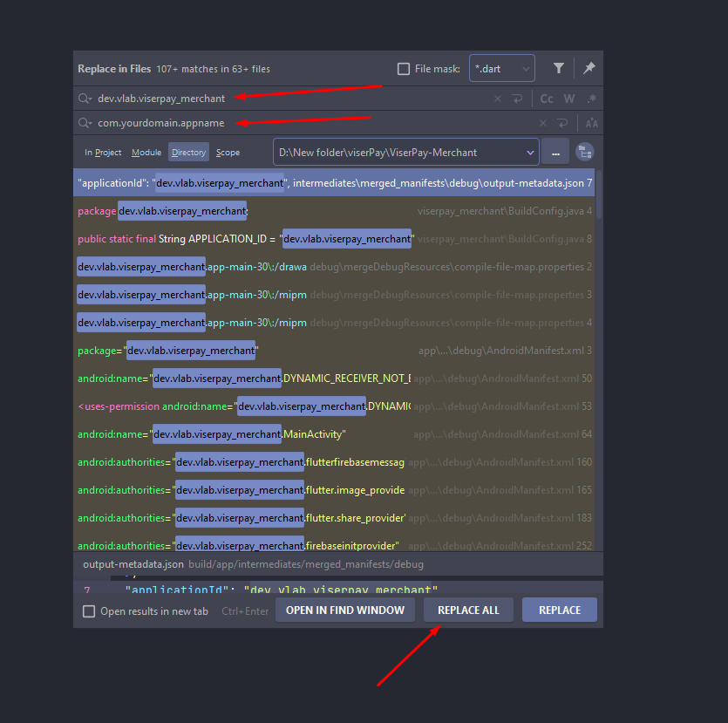
Task: Toggle Preserve Case in replace field
Action: click(592, 123)
